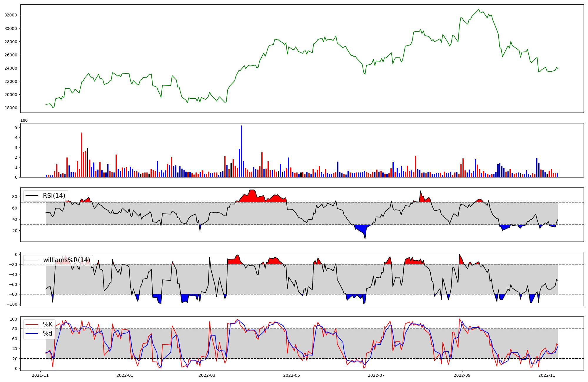Click the 18000 price axis tick label
Viewport: 588px width, 382px height.
coord(11,108)
